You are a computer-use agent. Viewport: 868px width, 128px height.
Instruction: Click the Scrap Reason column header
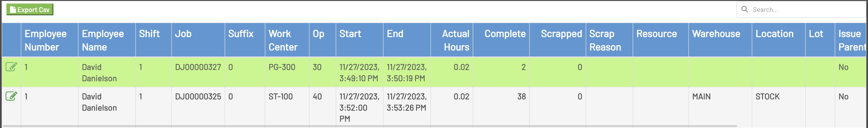605,40
